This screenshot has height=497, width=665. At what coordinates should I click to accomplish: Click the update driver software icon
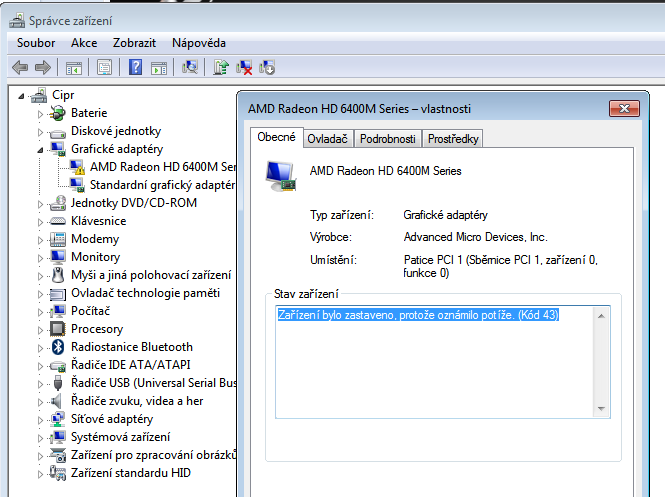[x=221, y=67]
